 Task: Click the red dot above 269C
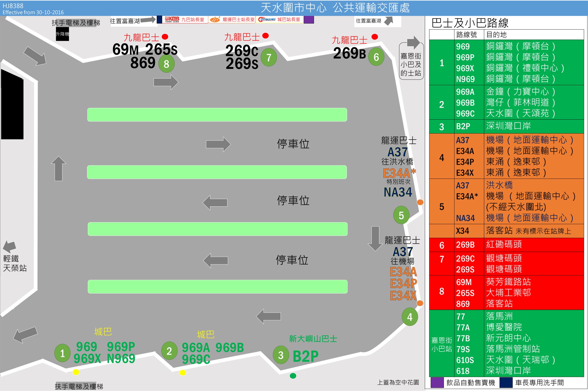266,36
